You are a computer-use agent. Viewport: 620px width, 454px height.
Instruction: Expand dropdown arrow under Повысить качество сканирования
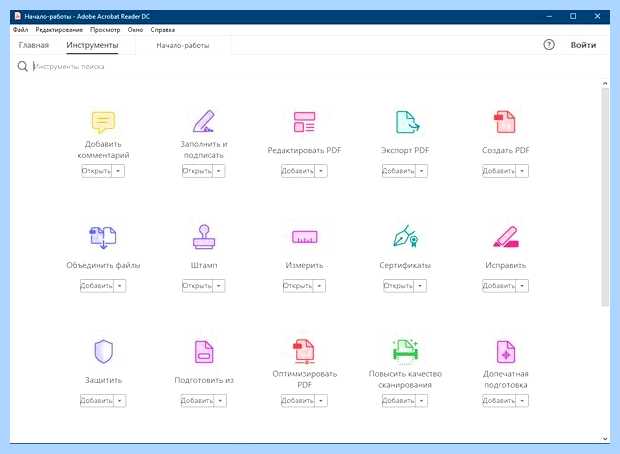point(422,401)
